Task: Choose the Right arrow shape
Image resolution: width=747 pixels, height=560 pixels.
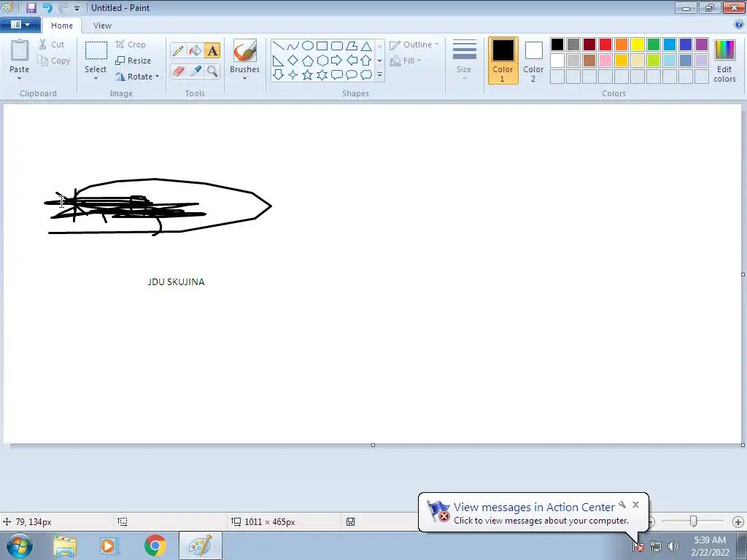Action: pyautogui.click(x=337, y=61)
